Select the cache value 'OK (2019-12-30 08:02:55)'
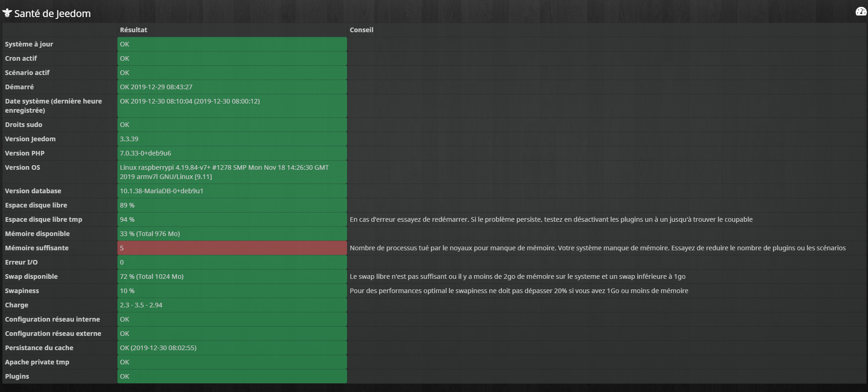The image size is (868, 392). tap(158, 348)
